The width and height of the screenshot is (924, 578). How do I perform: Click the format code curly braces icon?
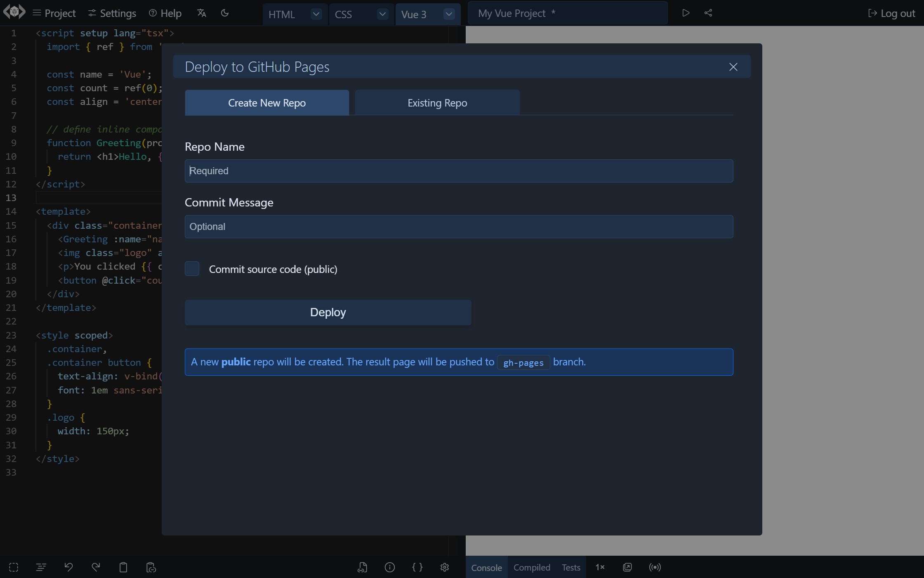click(417, 567)
